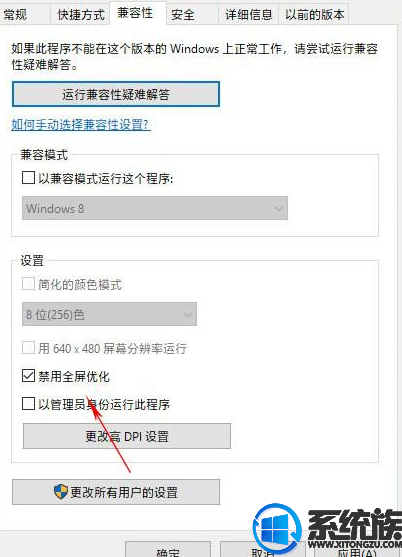Image resolution: width=402 pixels, height=557 pixels.
Task: Go to the 详细信息 tab
Action: [249, 15]
